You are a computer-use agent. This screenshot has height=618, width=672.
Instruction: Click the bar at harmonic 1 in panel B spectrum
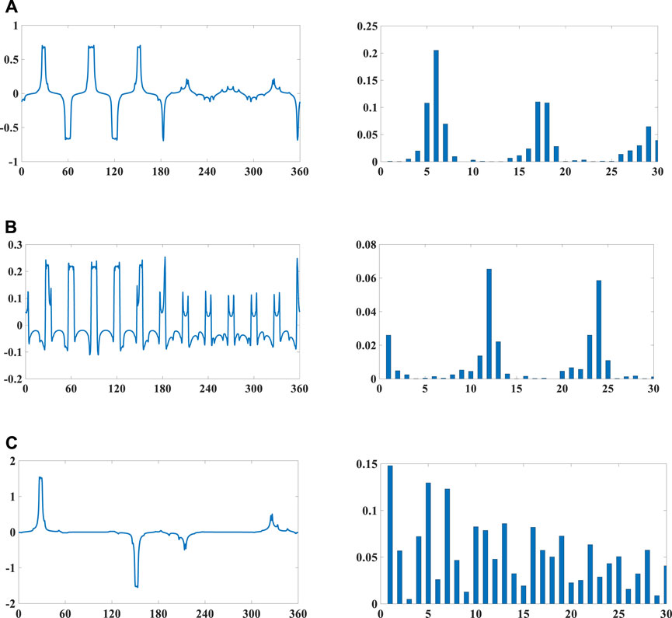coord(388,357)
